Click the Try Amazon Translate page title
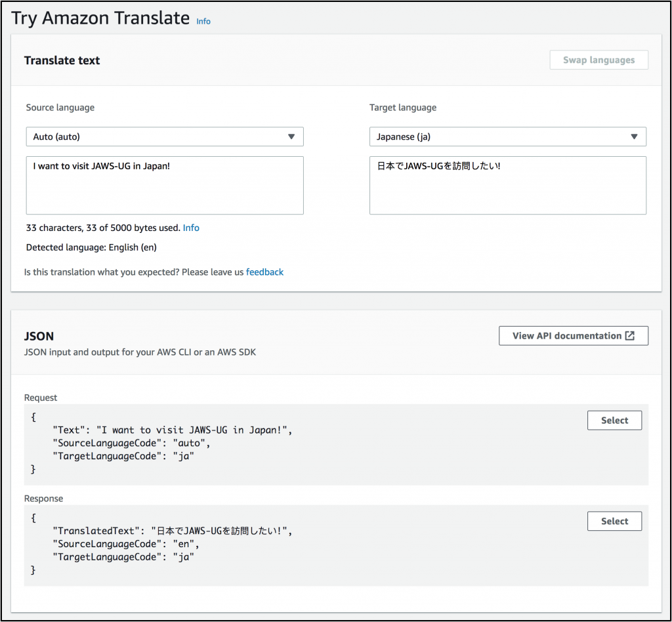This screenshot has width=672, height=622. pyautogui.click(x=100, y=18)
